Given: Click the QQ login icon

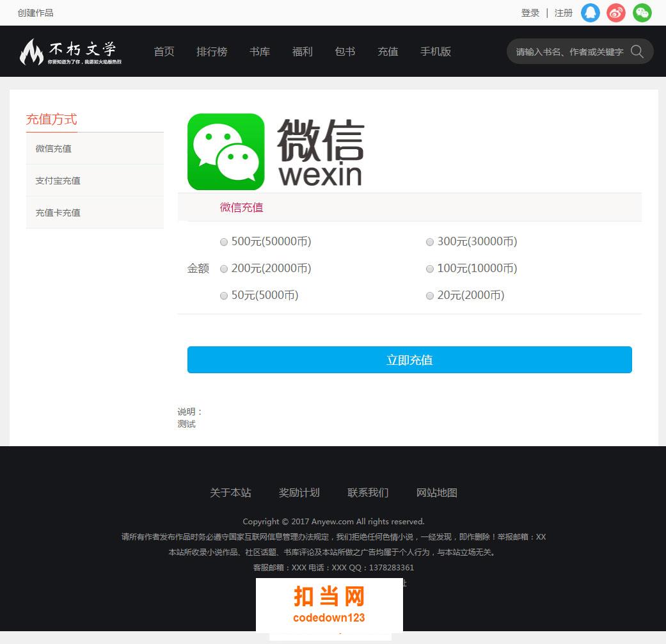Looking at the screenshot, I should point(590,13).
